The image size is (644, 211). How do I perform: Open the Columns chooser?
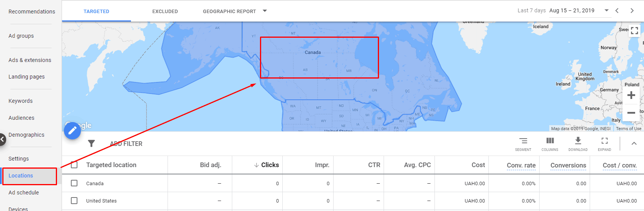(x=550, y=144)
